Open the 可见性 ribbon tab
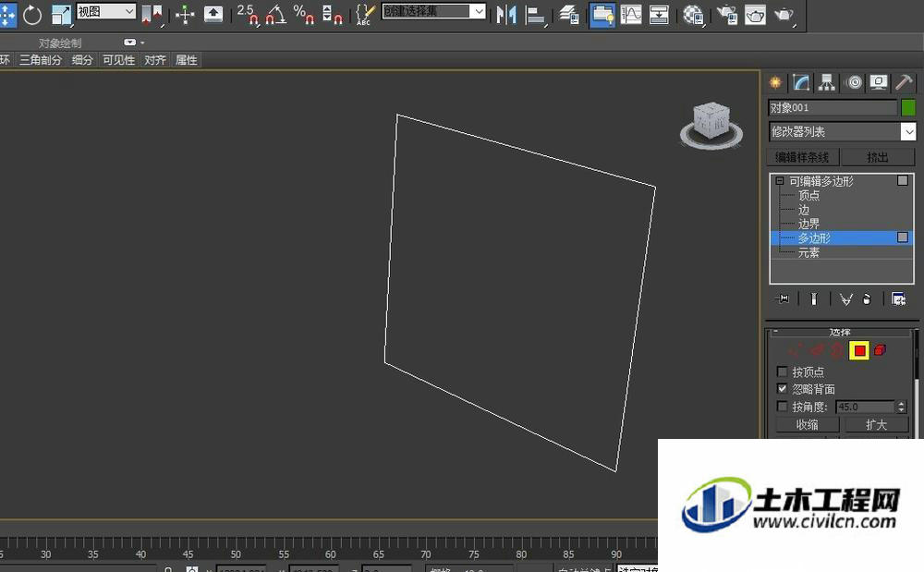 click(x=119, y=60)
